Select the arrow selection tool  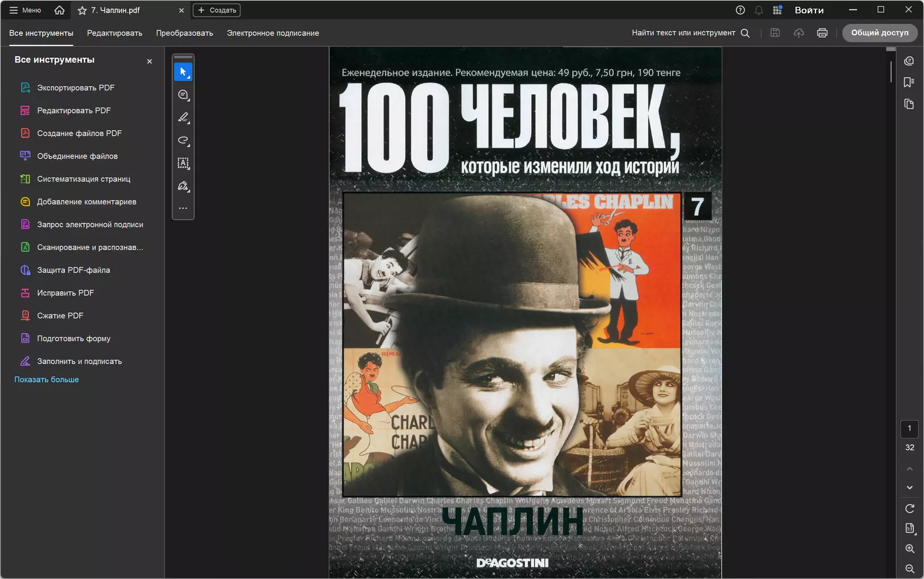click(183, 72)
